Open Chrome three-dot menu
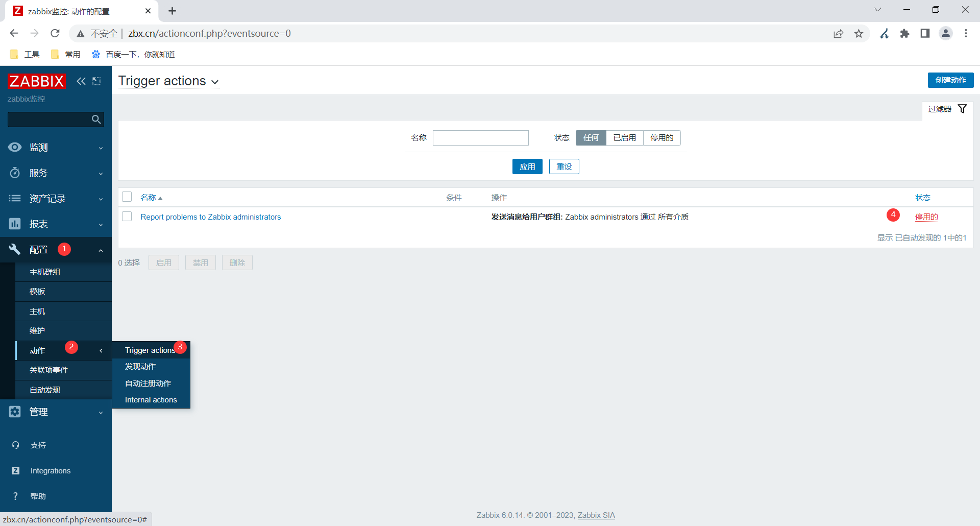The image size is (980, 526). click(x=966, y=34)
